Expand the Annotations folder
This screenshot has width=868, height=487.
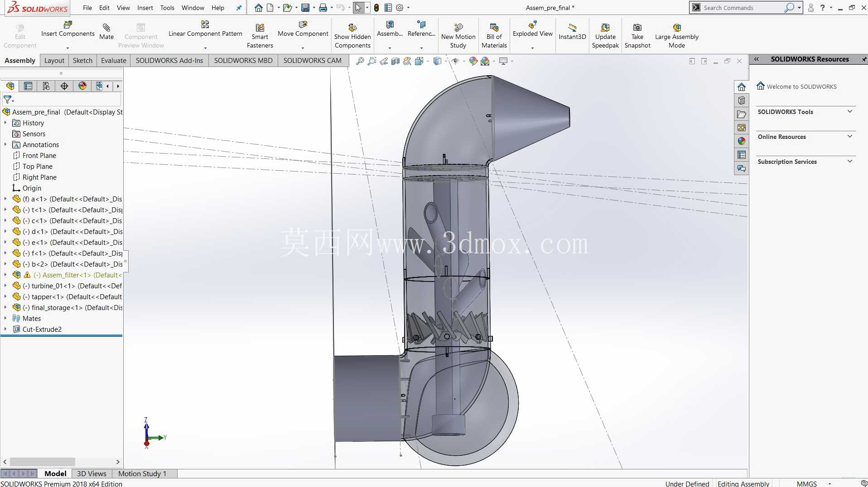[x=5, y=145]
